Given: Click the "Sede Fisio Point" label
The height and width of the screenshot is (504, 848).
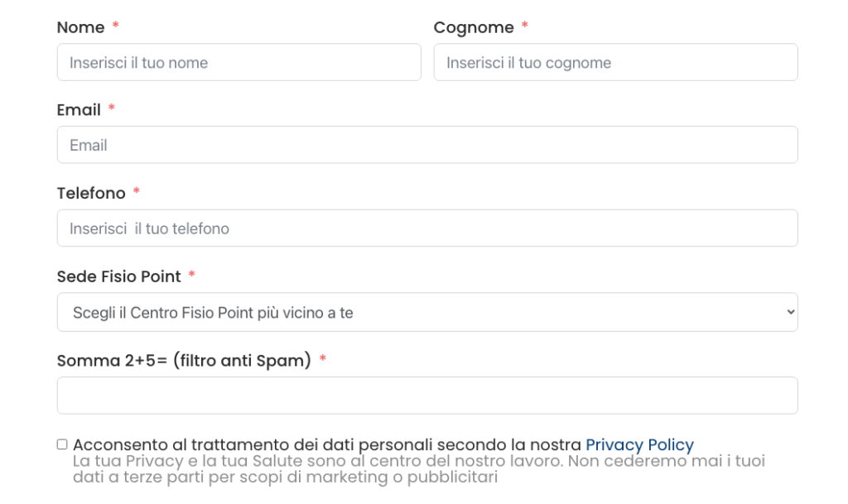Looking at the screenshot, I should pos(118,276).
